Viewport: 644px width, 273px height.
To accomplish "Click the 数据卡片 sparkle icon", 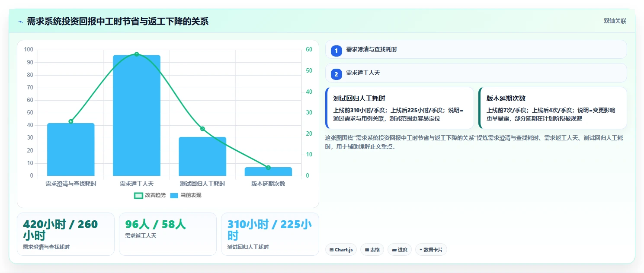I will 421,250.
